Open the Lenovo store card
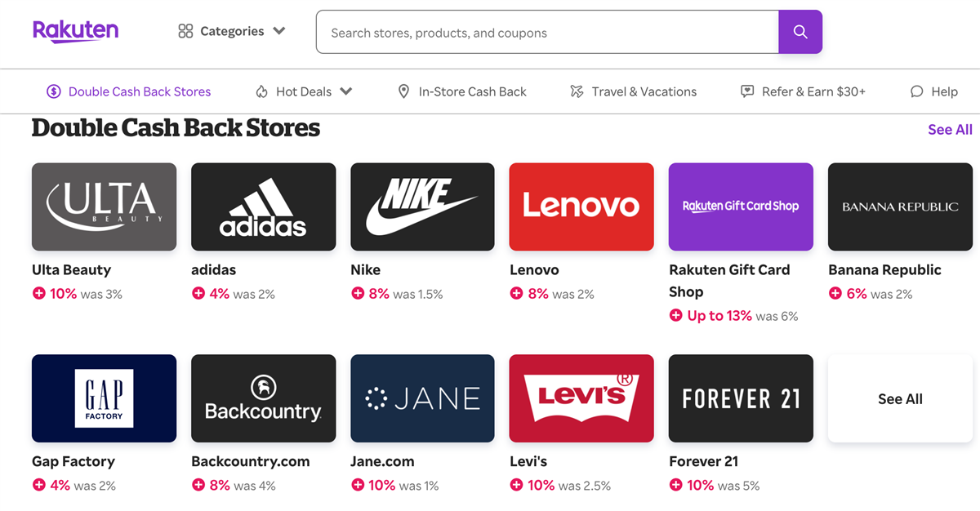Image resolution: width=980 pixels, height=511 pixels. [x=581, y=207]
